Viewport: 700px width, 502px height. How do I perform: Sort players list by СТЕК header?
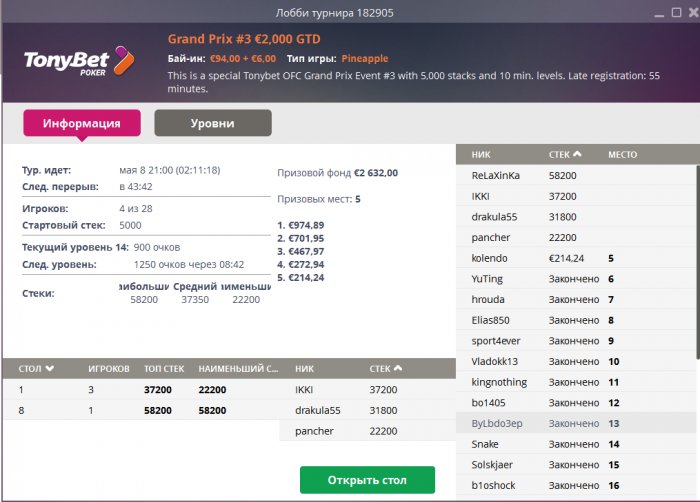[x=565, y=155]
